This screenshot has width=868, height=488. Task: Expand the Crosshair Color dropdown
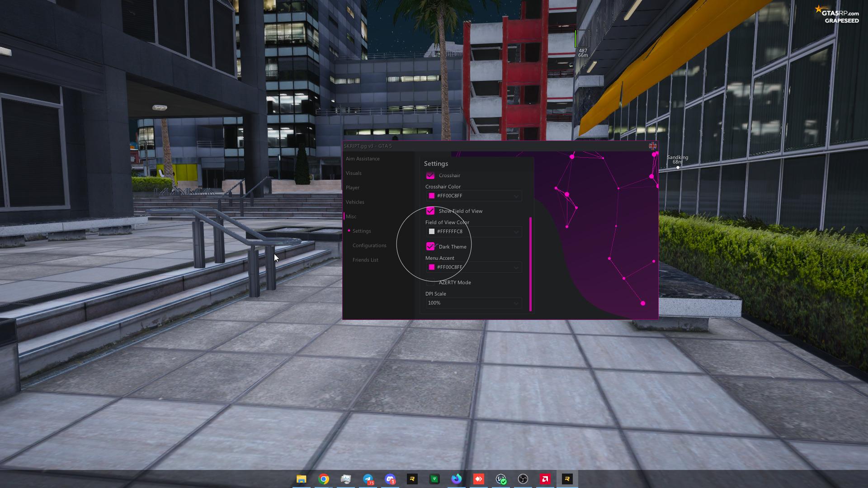coord(516,196)
